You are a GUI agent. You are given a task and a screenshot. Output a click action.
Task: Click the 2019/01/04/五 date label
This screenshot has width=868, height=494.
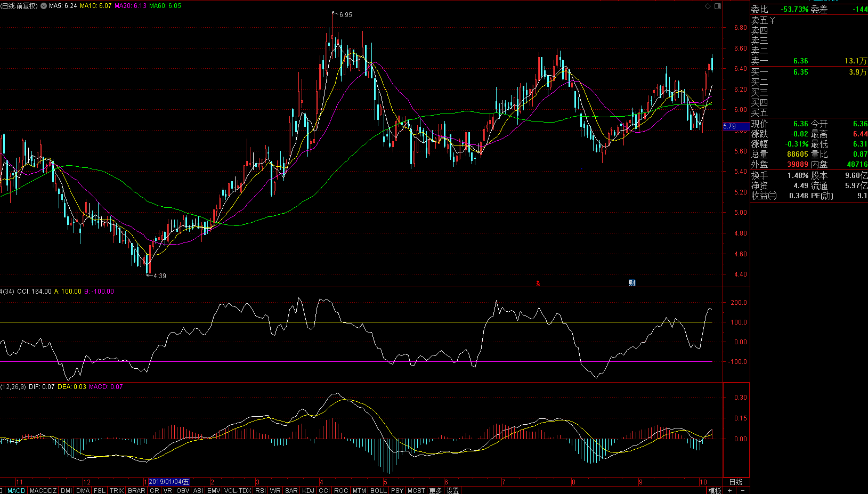pyautogui.click(x=169, y=482)
